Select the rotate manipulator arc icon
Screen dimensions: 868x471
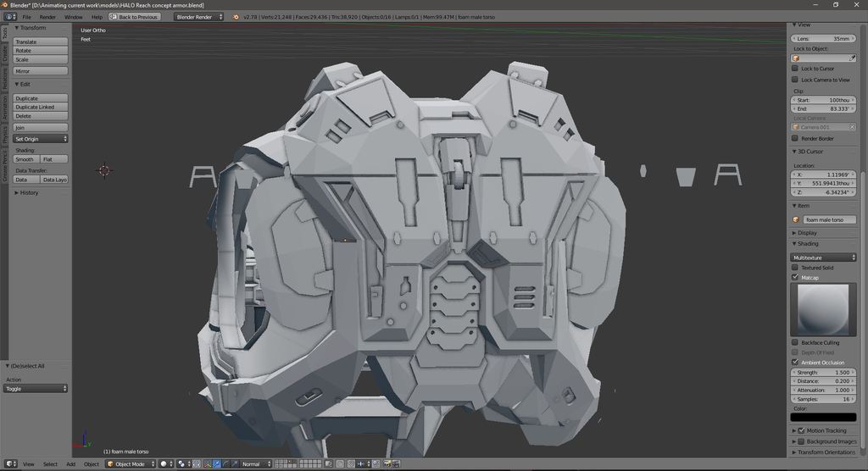tap(225, 464)
